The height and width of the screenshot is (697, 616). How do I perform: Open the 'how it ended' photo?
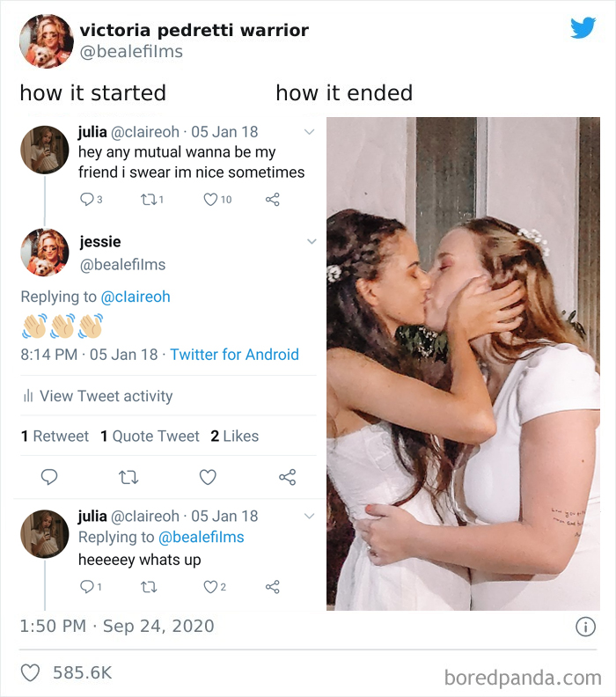pyautogui.click(x=463, y=363)
